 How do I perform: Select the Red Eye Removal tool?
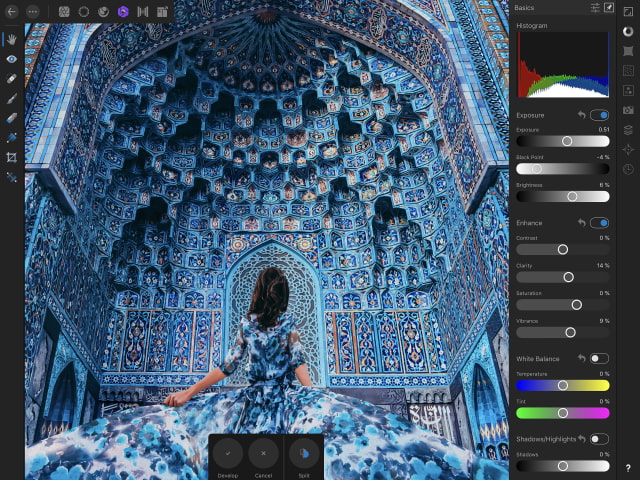pos(12,59)
